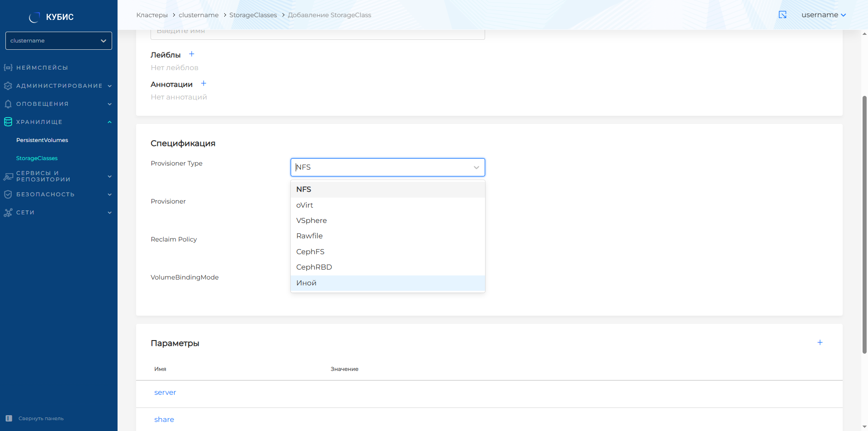Click the page vertical scrollbar

[x=864, y=224]
